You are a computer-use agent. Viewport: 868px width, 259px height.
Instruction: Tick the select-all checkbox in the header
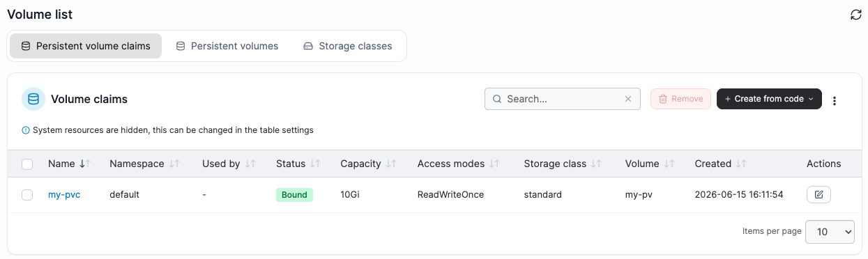click(x=27, y=164)
